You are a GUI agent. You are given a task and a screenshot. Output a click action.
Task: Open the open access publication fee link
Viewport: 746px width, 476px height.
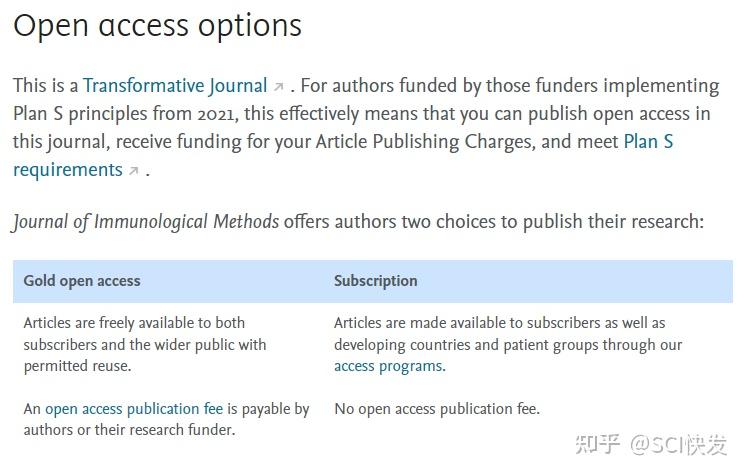click(134, 408)
